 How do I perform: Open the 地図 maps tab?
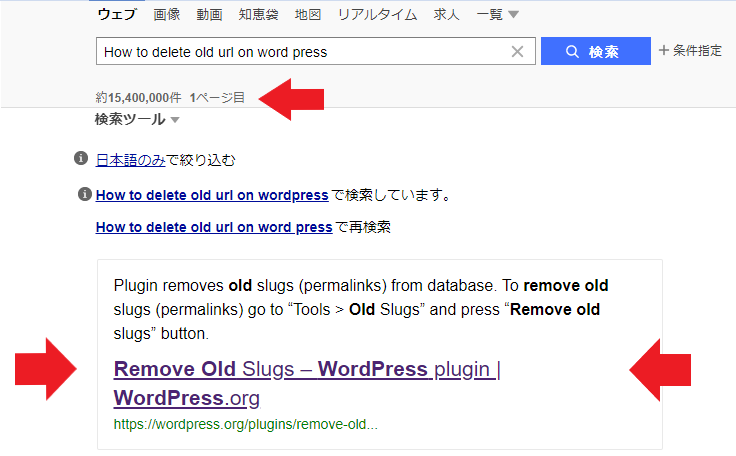[308, 15]
